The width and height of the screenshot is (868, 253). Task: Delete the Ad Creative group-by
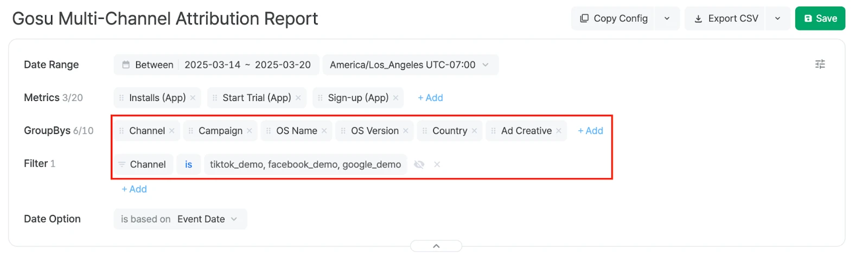click(558, 131)
